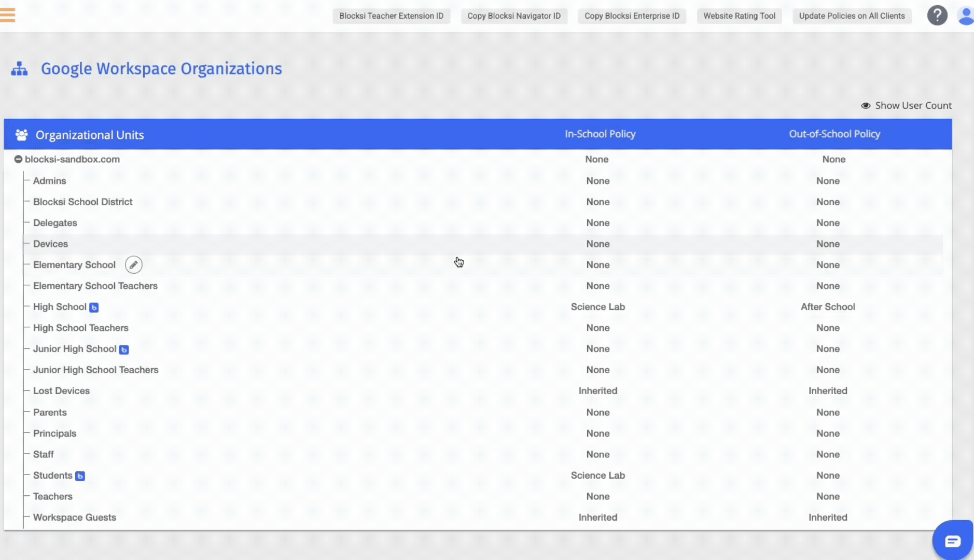Select the Students unit name

(53, 475)
